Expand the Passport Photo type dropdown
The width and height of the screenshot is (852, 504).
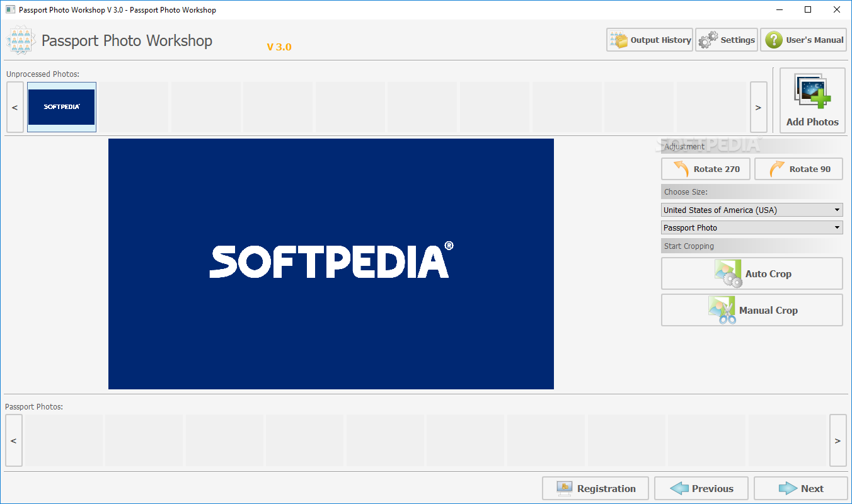pos(752,227)
